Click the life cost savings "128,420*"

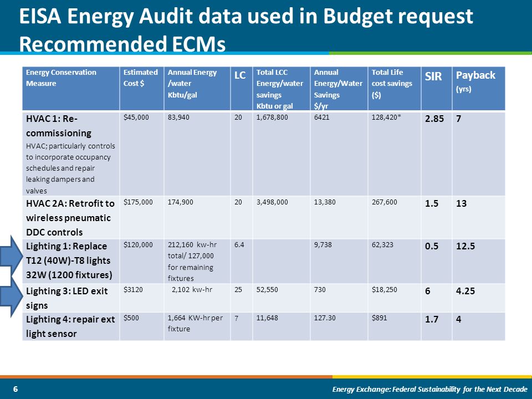(x=386, y=117)
